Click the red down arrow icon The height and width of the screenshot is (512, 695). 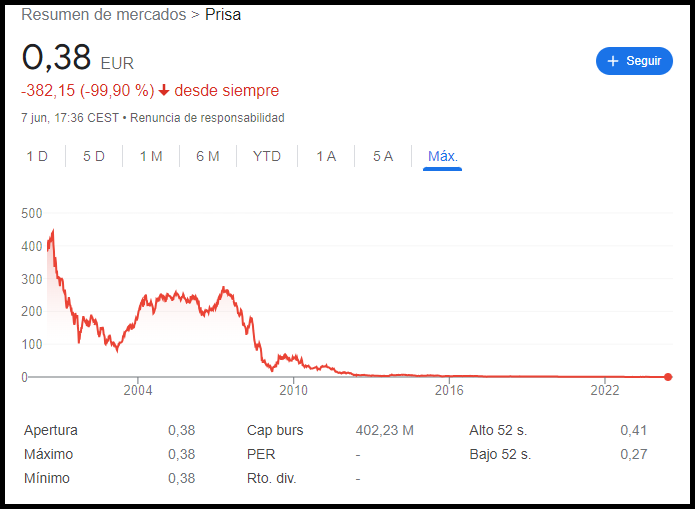coord(164,91)
